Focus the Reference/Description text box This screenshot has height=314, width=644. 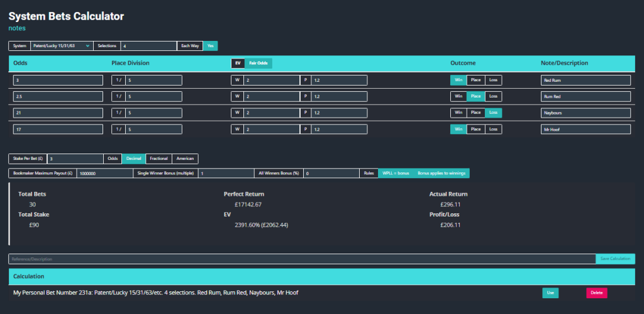click(x=301, y=259)
